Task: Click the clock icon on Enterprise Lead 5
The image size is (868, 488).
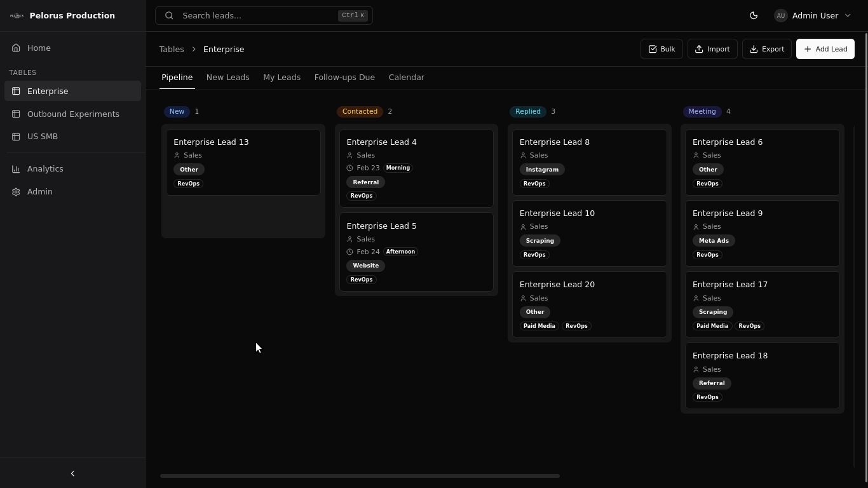Action: click(349, 252)
